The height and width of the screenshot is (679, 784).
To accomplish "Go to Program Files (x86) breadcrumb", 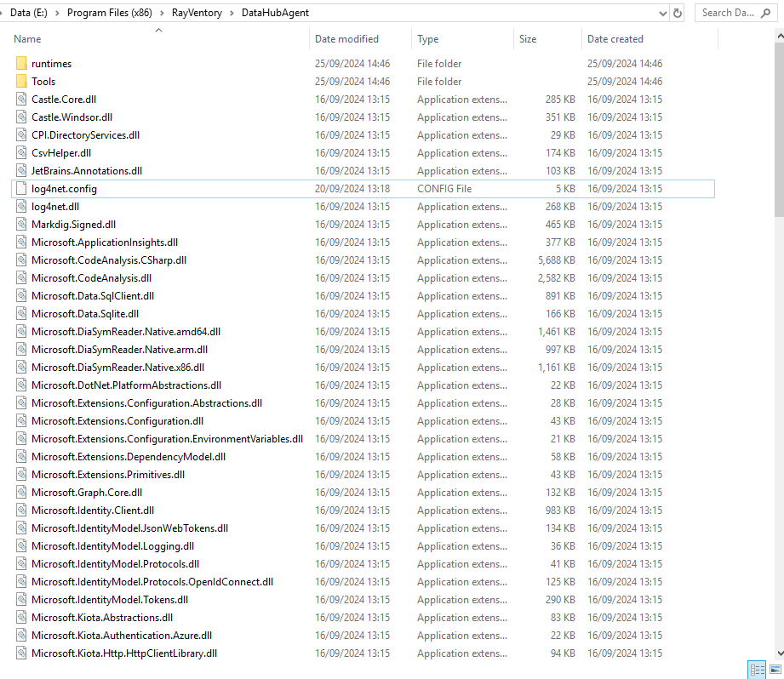I will [x=110, y=13].
